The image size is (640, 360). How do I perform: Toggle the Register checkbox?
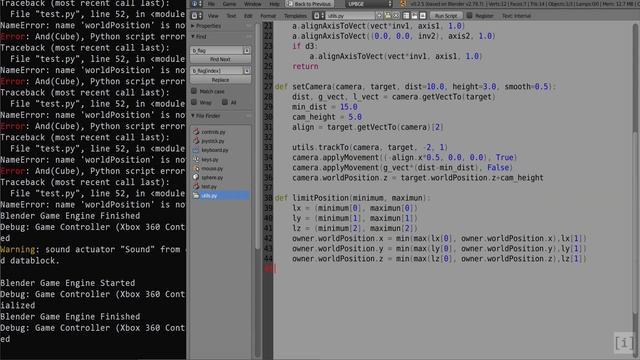tap(469, 16)
